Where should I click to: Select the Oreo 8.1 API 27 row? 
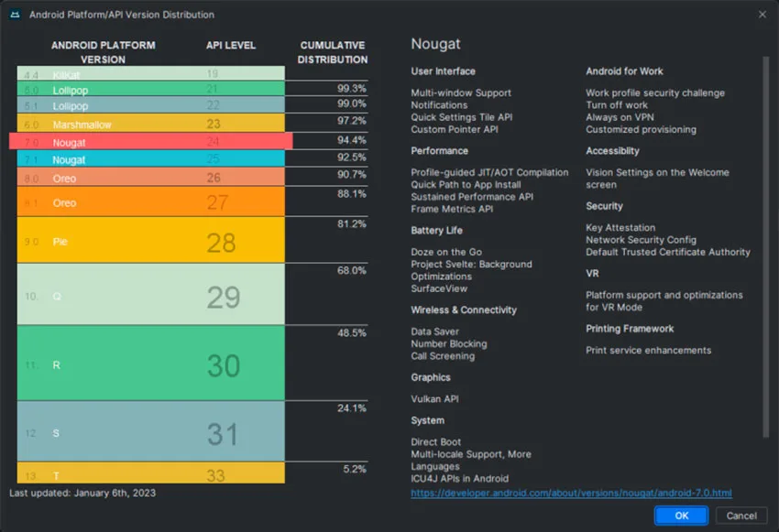[151, 201]
